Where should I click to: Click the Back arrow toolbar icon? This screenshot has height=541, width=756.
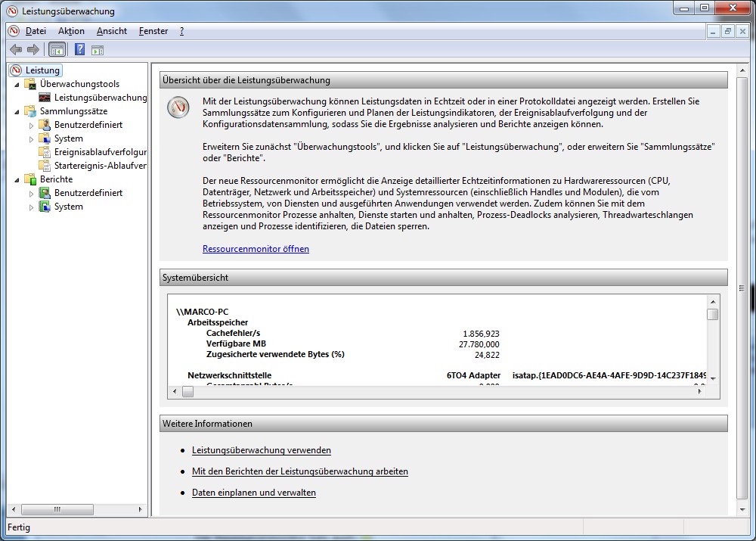tap(16, 49)
